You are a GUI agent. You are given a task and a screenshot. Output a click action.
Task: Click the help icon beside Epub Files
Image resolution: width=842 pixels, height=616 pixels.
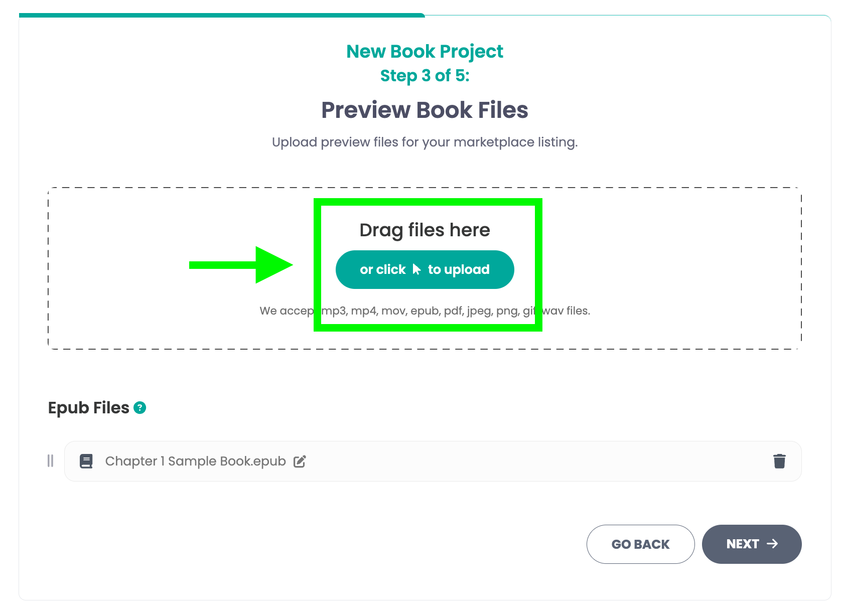coord(140,408)
